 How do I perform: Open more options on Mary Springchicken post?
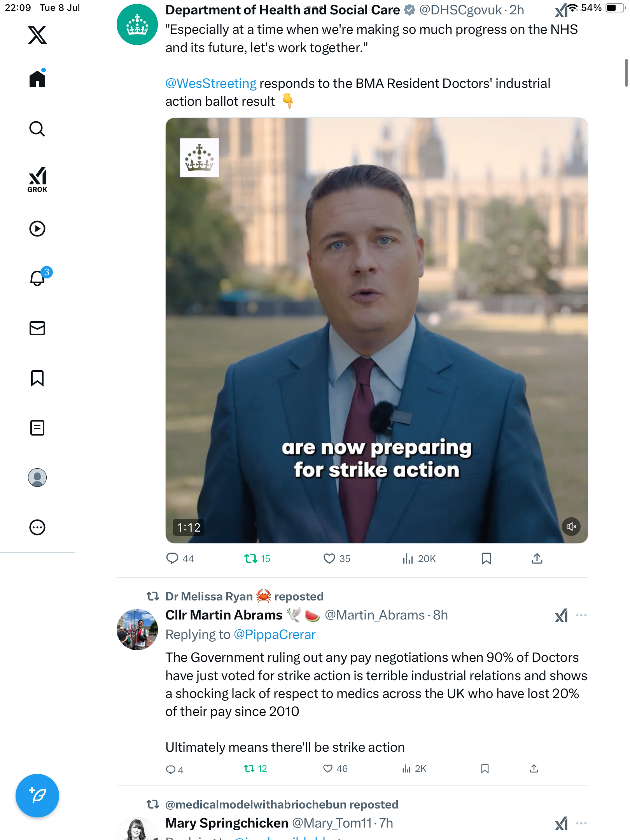pos(581,823)
